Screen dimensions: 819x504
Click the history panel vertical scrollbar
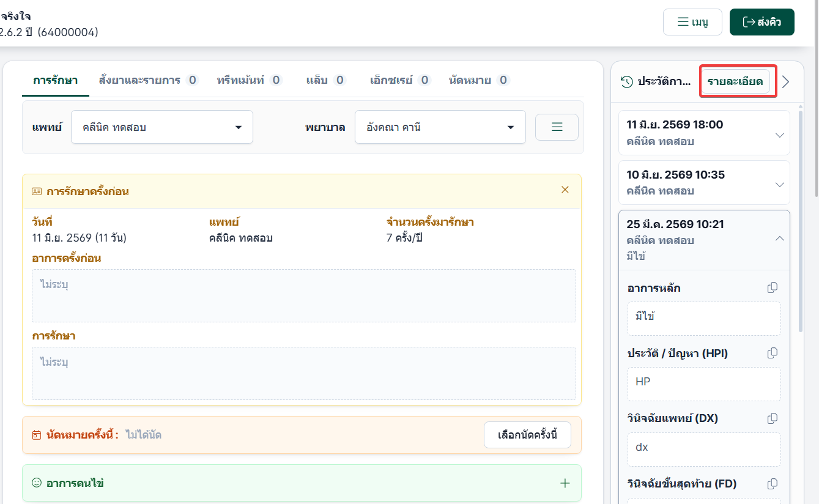801,220
